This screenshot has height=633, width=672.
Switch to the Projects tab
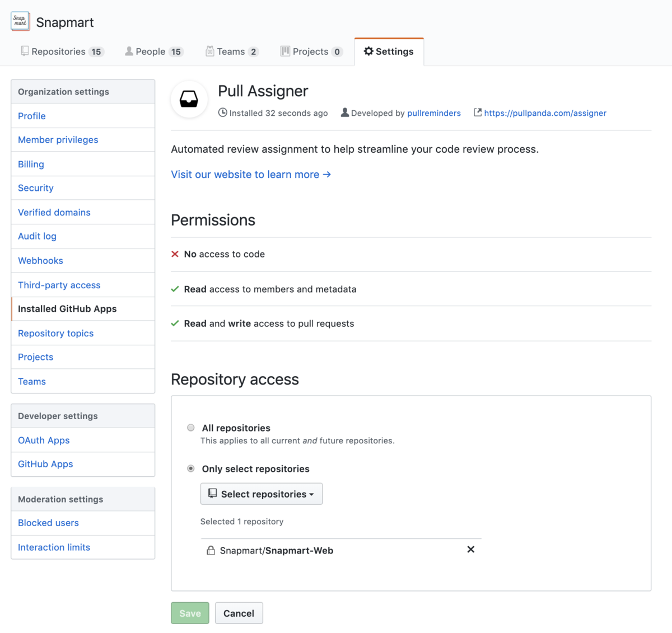click(311, 51)
